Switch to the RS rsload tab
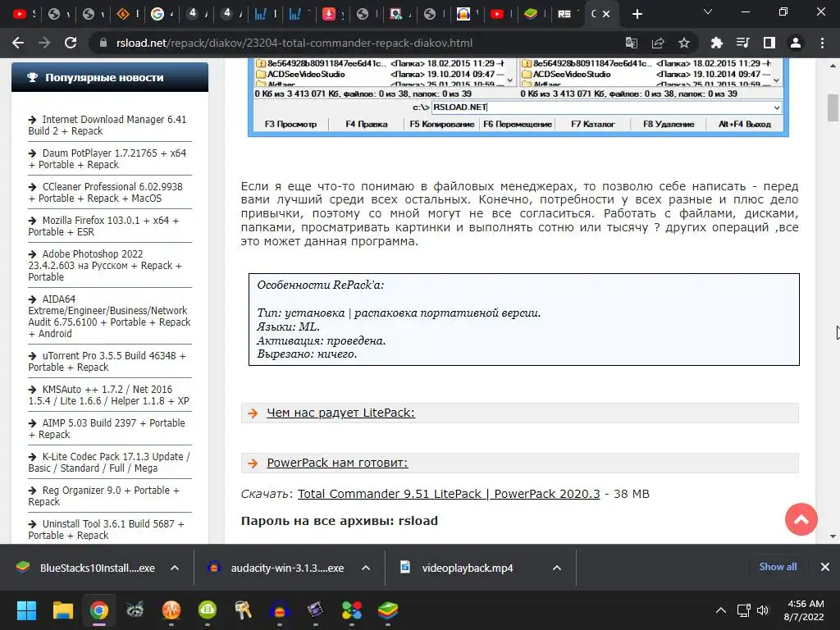This screenshot has width=840, height=630. pos(564,14)
